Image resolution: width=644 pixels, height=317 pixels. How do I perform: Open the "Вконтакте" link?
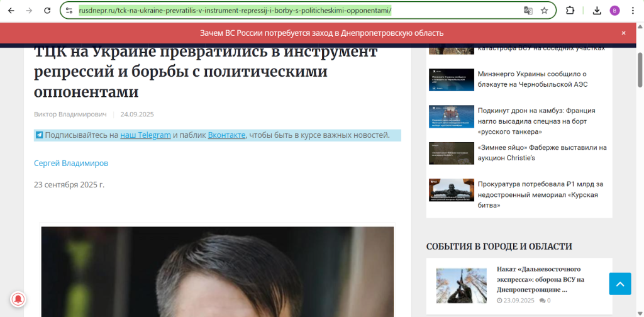click(227, 135)
